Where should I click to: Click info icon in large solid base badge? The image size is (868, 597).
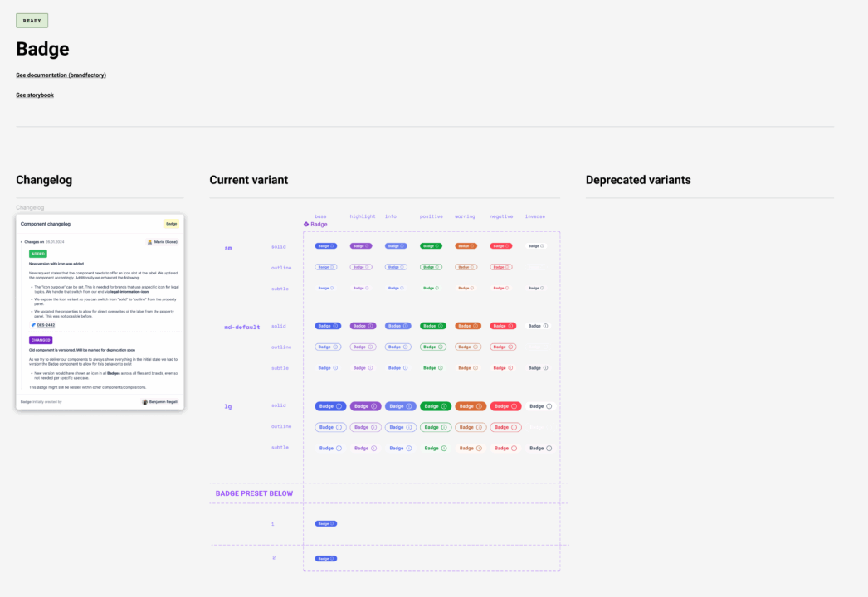pyautogui.click(x=339, y=406)
